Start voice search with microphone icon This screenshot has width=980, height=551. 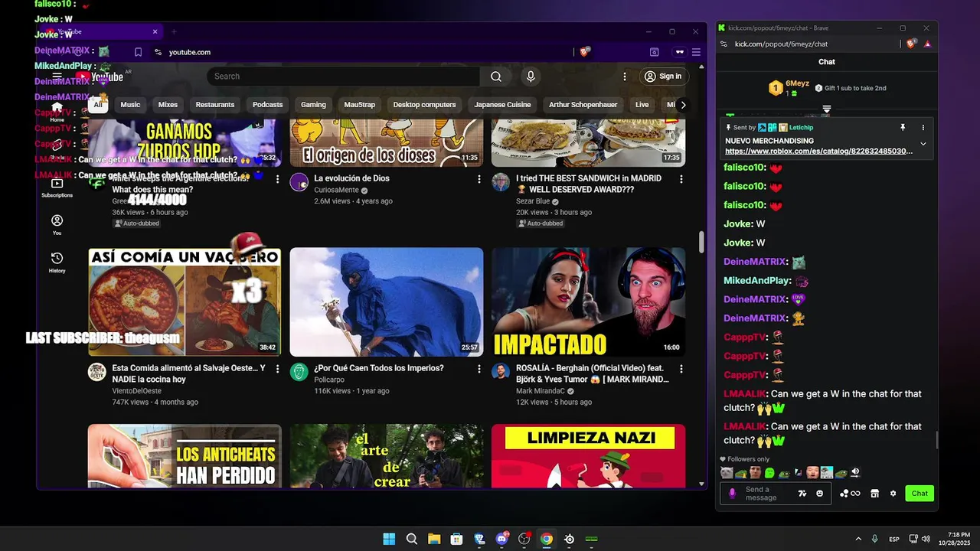tap(530, 77)
